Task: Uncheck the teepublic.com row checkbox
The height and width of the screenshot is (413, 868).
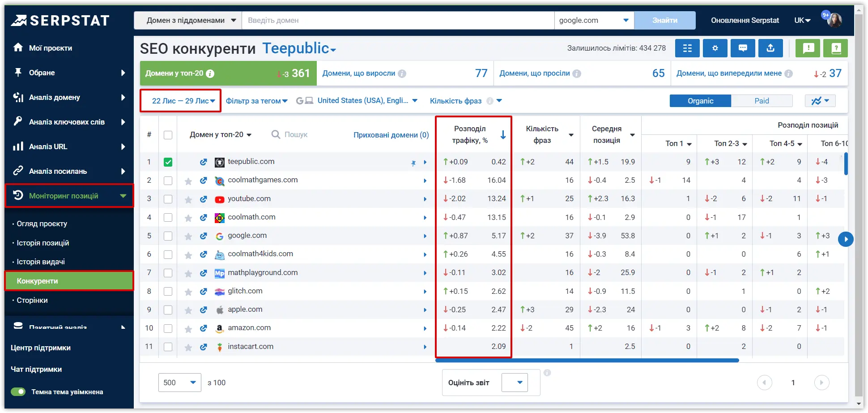Action: pyautogui.click(x=168, y=162)
